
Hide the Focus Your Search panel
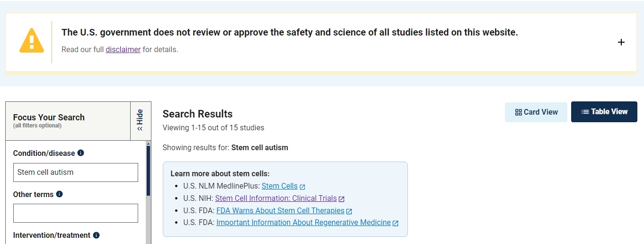(140, 120)
